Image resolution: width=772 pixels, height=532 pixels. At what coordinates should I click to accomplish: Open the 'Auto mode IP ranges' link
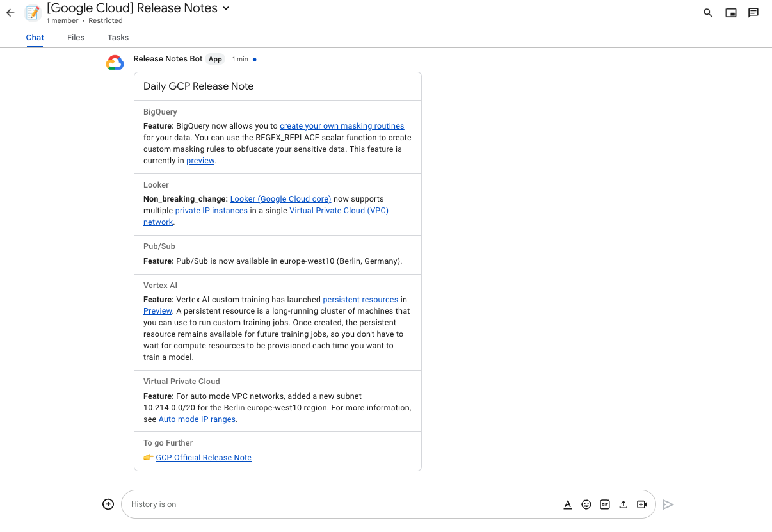[x=197, y=419]
